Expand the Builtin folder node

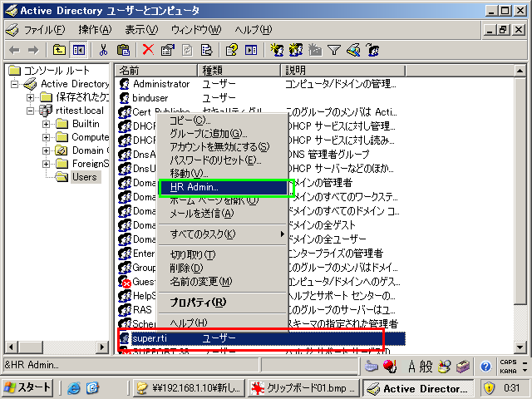point(47,124)
